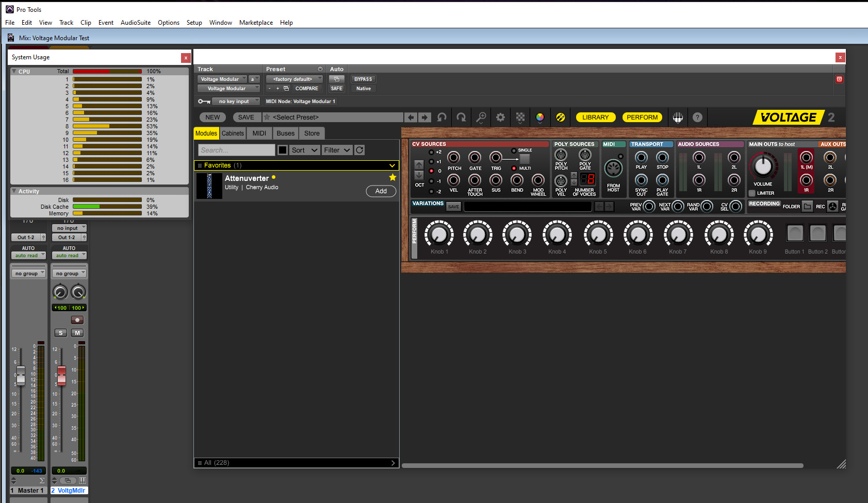Viewport: 868px width, 503px height.
Task: Click the LIBRARY button
Action: 595,118
